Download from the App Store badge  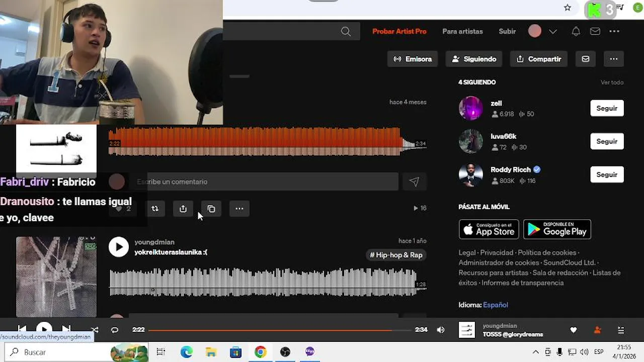(x=489, y=229)
